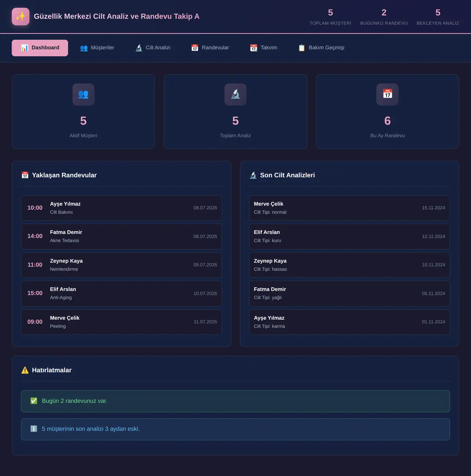The width and height of the screenshot is (471, 476).
Task: Click the warning icon beside Hatırlatmalar
Action: coord(25,370)
